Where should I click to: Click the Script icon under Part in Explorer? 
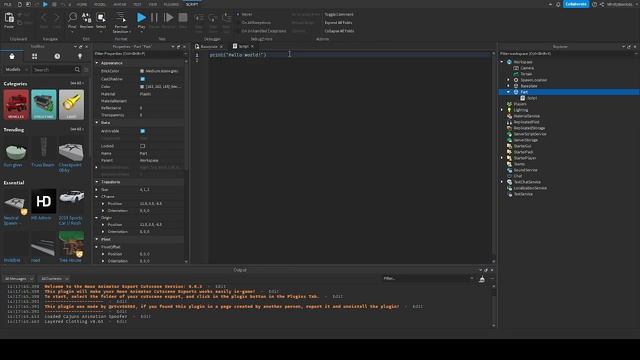tap(522, 98)
